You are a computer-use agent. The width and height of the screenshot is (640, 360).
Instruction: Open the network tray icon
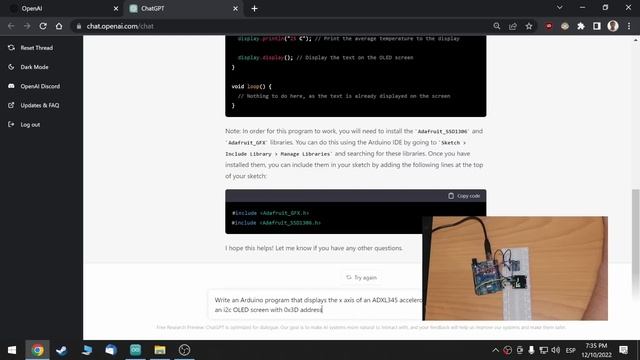[544, 350]
